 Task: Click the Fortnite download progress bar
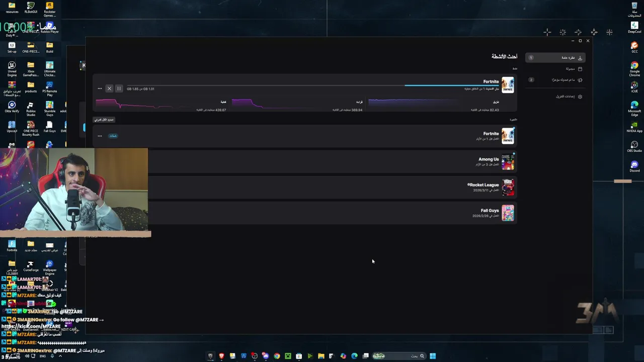point(312,85)
